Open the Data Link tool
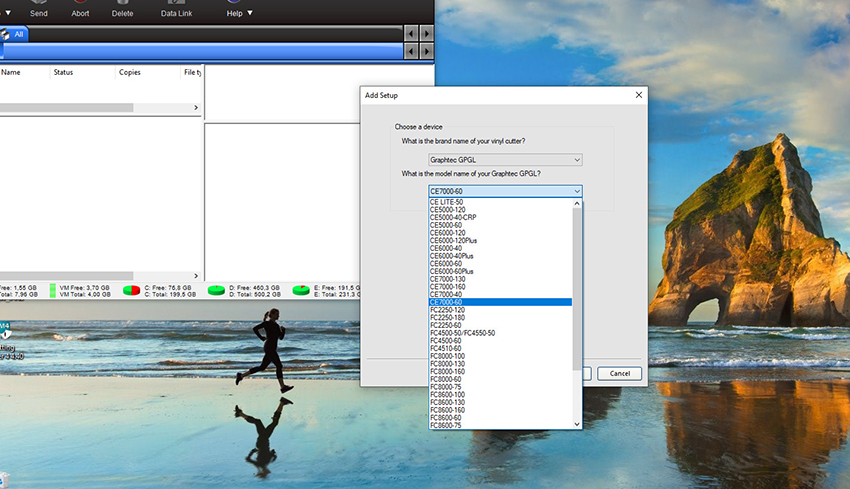The image size is (850, 489). click(x=177, y=10)
